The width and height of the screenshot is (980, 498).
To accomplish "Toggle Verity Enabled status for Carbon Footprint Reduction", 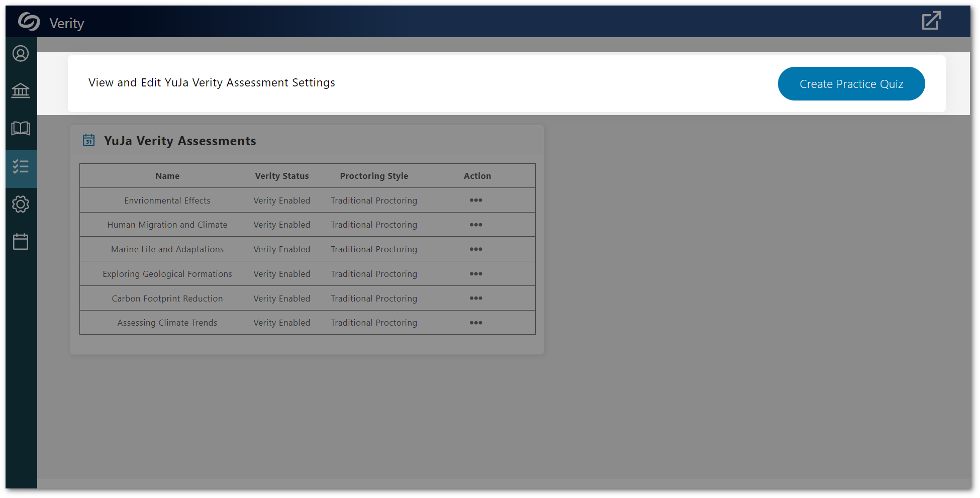I will point(281,298).
